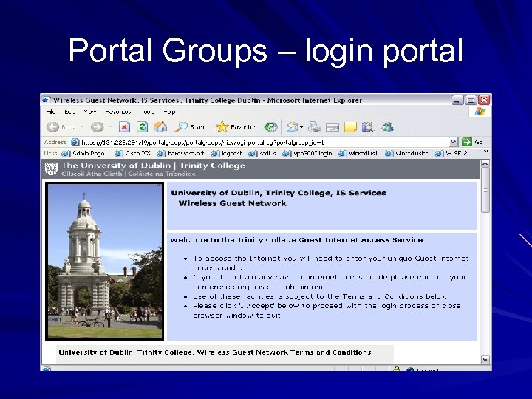Click The University of Dublin | Trinity College header
This screenshot has height=399, width=532.
pos(153,166)
